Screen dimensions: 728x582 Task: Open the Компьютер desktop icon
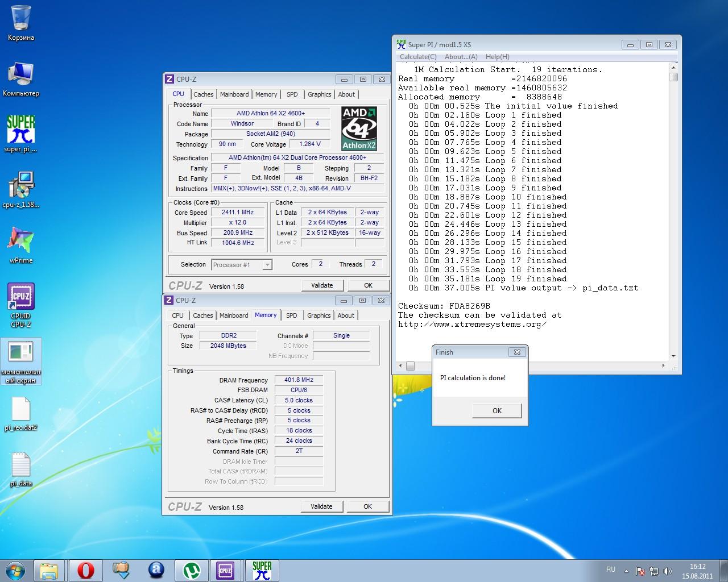21,79
